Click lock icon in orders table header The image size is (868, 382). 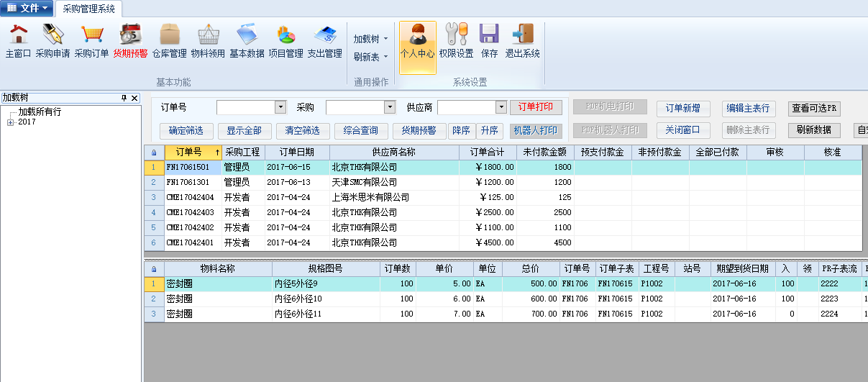tap(154, 153)
